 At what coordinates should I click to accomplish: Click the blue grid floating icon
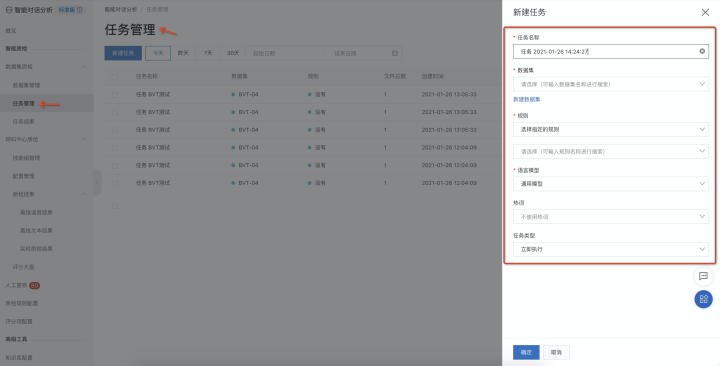coord(703,299)
